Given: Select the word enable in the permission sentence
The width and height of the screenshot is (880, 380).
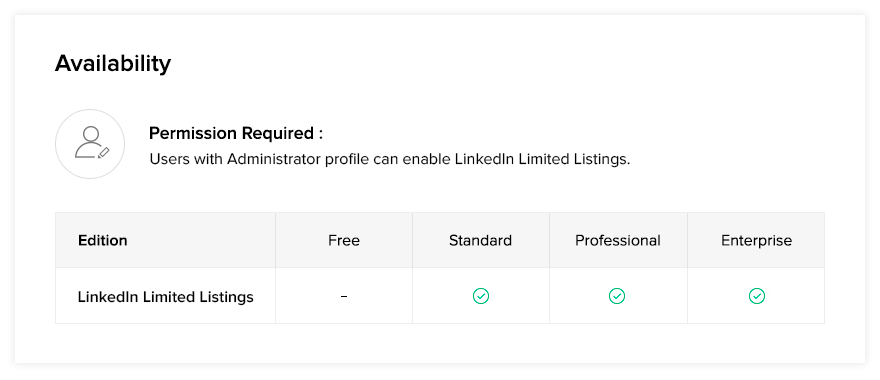Looking at the screenshot, I should coord(431,159).
